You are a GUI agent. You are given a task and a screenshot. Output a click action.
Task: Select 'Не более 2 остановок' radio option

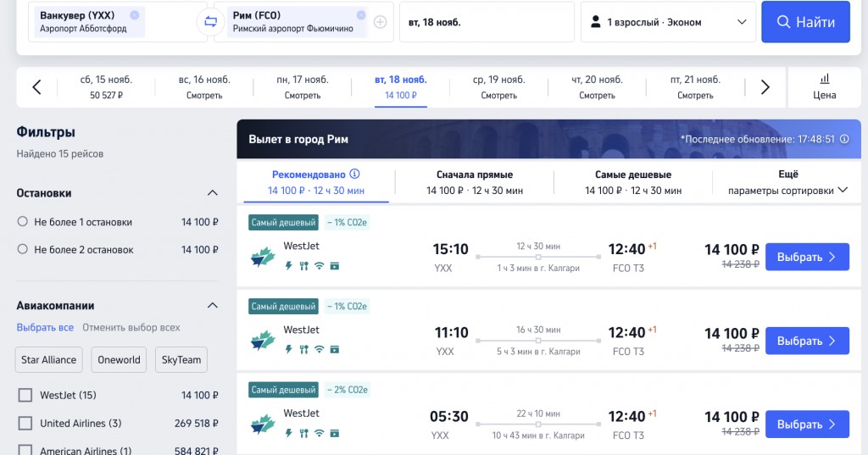(x=23, y=250)
